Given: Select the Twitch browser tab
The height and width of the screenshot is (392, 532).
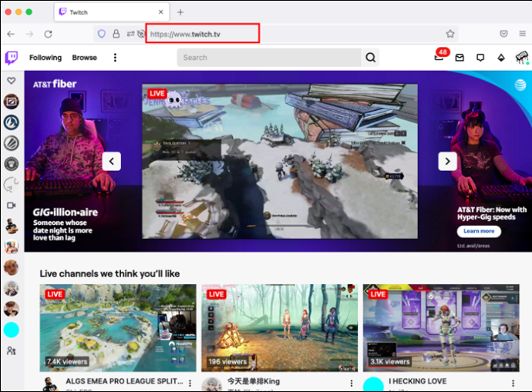Looking at the screenshot, I should [x=112, y=12].
